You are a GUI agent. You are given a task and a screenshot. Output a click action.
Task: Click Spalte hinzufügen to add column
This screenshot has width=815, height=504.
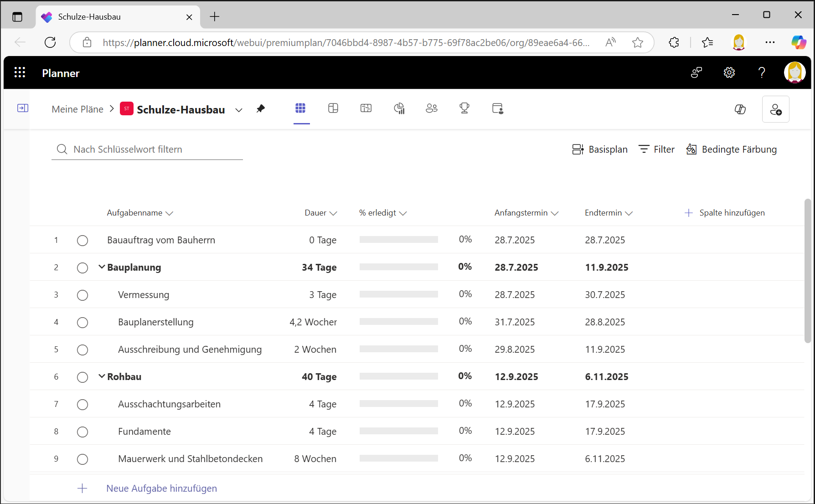tap(725, 213)
